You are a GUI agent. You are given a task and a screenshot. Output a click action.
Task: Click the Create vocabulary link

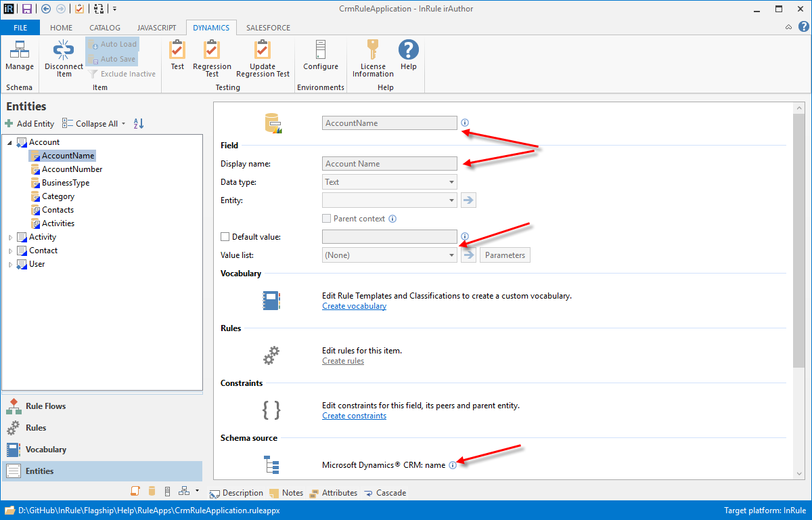354,306
